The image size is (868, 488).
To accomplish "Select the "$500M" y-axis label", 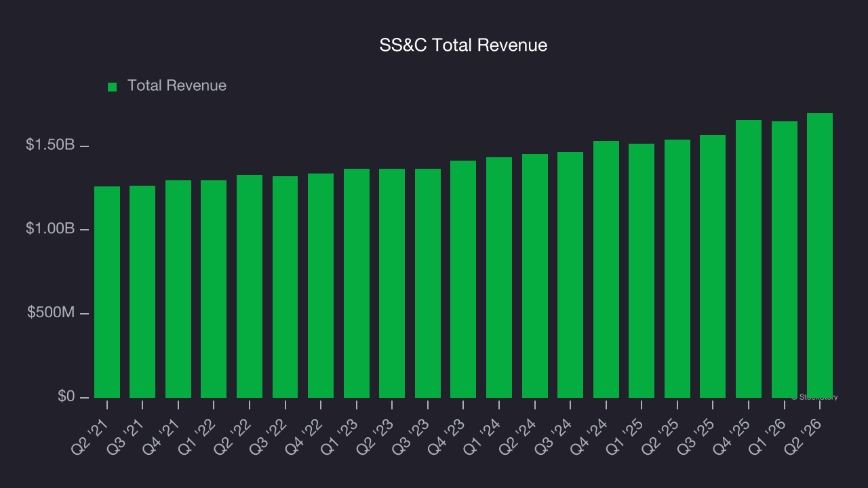I will pos(52,313).
